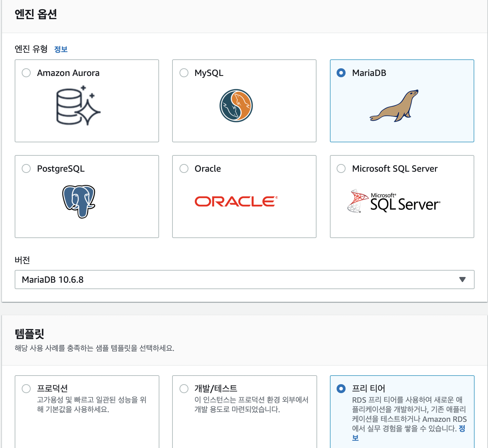Click the PostgreSQL label text
488x448 pixels.
[61, 169]
